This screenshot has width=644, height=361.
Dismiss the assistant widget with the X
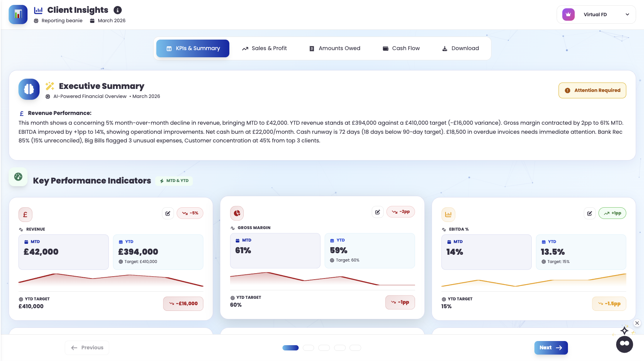tap(637, 323)
